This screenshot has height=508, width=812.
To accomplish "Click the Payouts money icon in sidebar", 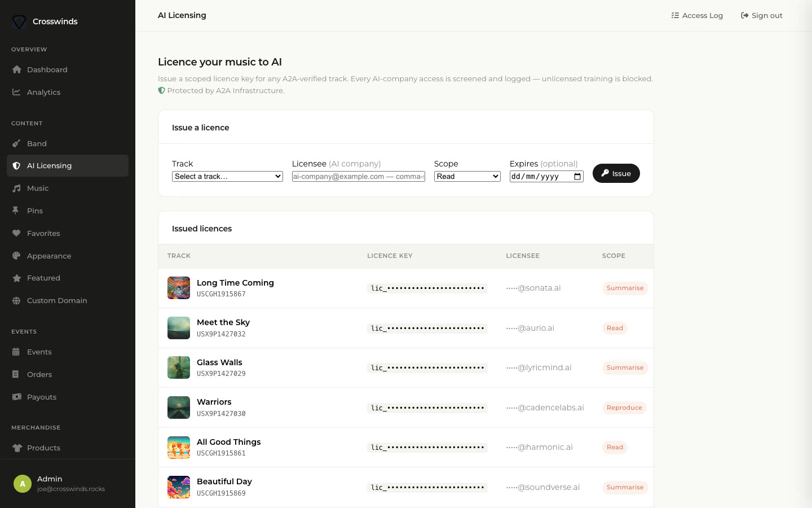I will tap(16, 397).
